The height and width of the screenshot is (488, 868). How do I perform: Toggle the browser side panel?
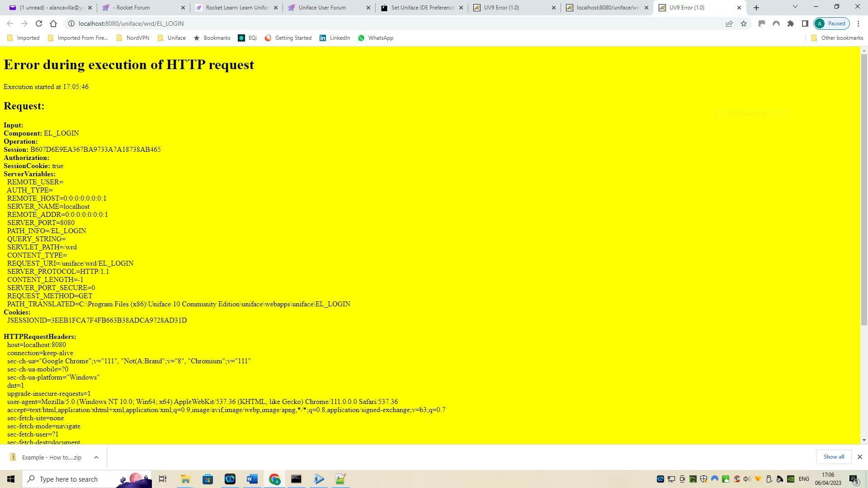805,23
